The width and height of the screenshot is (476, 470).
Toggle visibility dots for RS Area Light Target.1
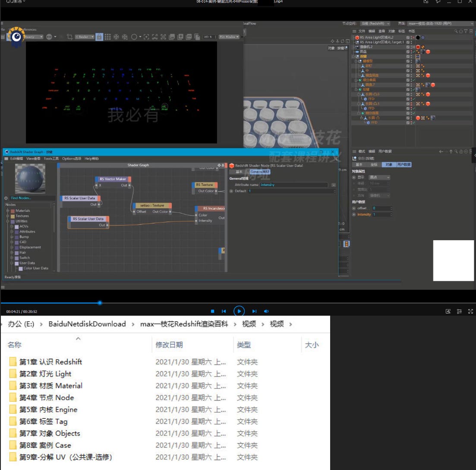(412, 42)
